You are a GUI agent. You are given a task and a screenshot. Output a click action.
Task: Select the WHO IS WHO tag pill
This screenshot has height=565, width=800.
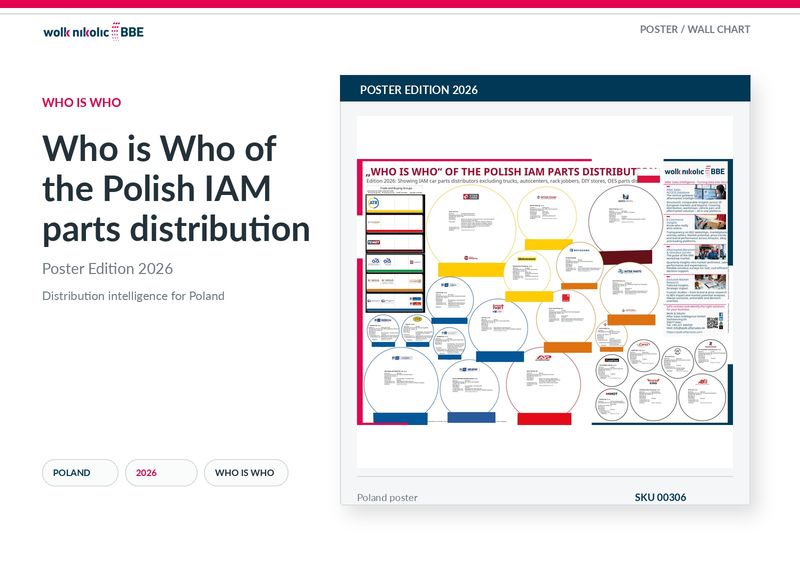(x=246, y=473)
